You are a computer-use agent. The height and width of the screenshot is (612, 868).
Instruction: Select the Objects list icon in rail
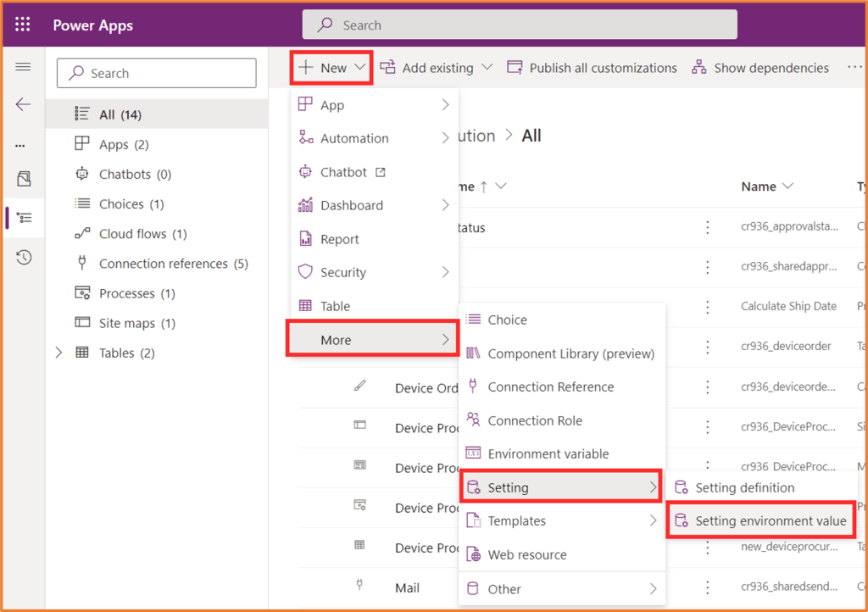25,218
